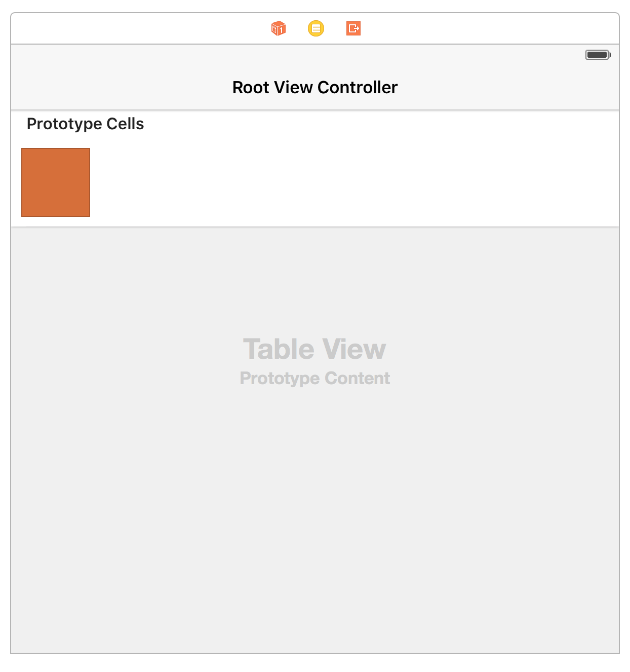The height and width of the screenshot is (672, 630).
Task: Select the "Root View Controller" navigation title
Action: click(315, 88)
